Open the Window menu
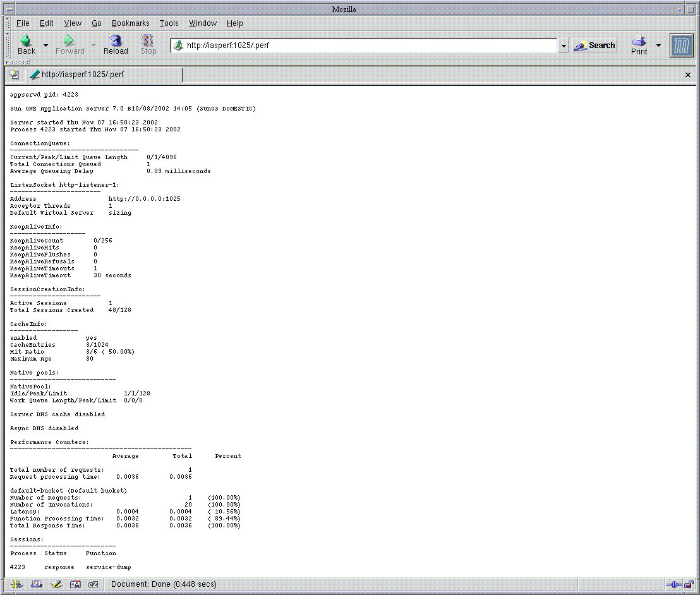Viewport: 700px width, 595px height. (203, 23)
